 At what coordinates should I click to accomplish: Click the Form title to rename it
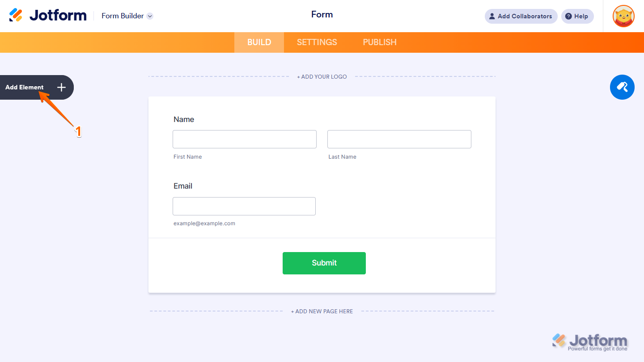[322, 14]
